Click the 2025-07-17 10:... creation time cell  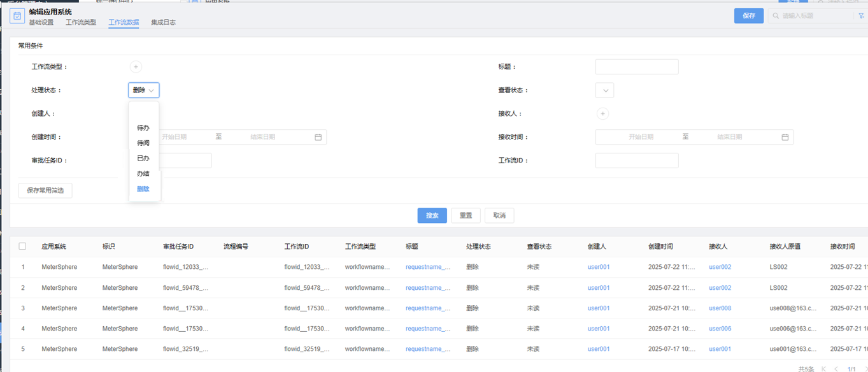(671, 349)
